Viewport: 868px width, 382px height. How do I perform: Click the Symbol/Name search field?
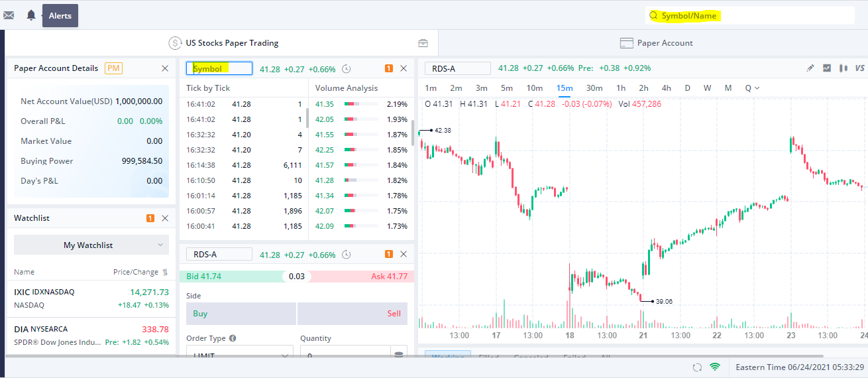click(x=749, y=15)
